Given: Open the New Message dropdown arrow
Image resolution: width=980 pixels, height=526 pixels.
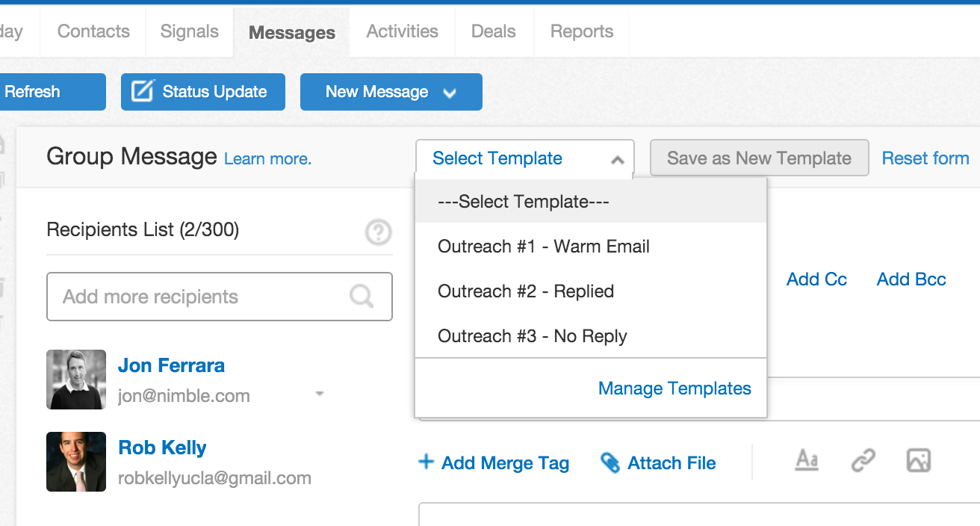Looking at the screenshot, I should coord(450,93).
